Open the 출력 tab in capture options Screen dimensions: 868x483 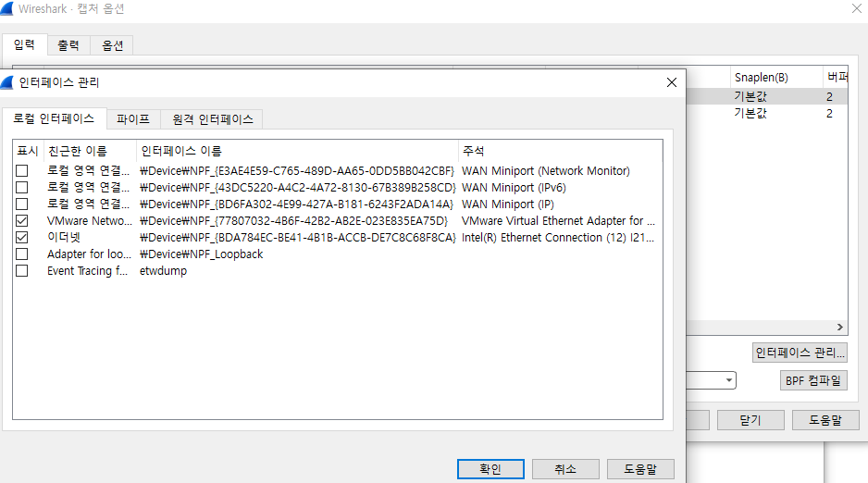pos(68,45)
